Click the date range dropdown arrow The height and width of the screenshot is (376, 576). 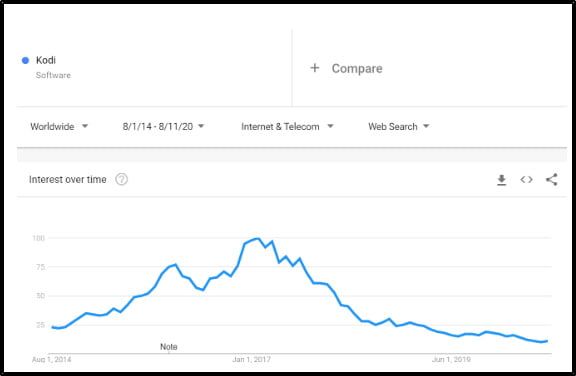[x=201, y=126]
